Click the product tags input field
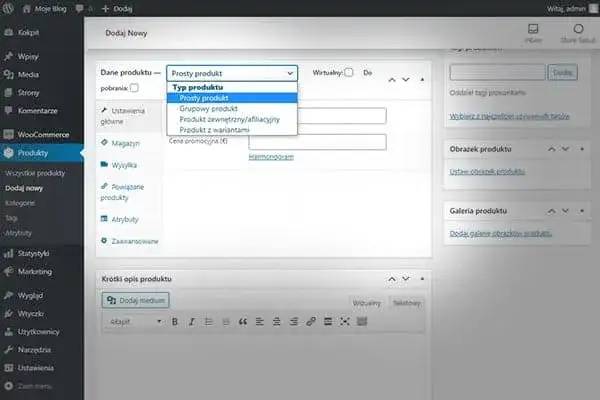 click(497, 72)
